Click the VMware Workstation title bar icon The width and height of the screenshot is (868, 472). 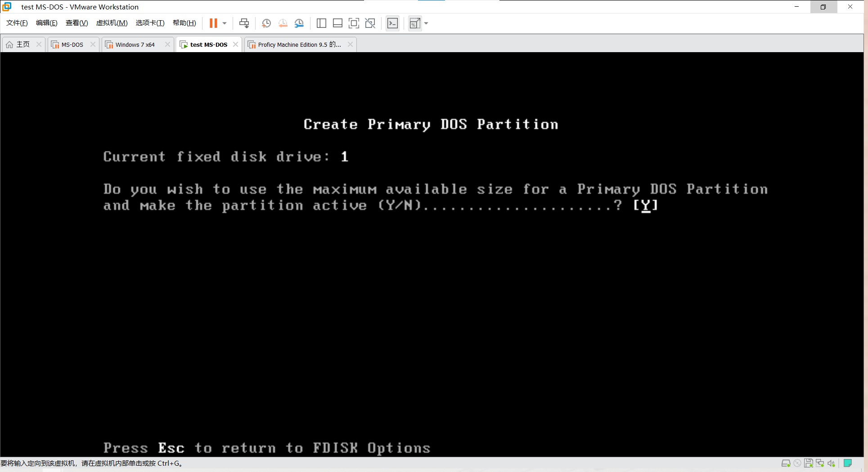7,7
